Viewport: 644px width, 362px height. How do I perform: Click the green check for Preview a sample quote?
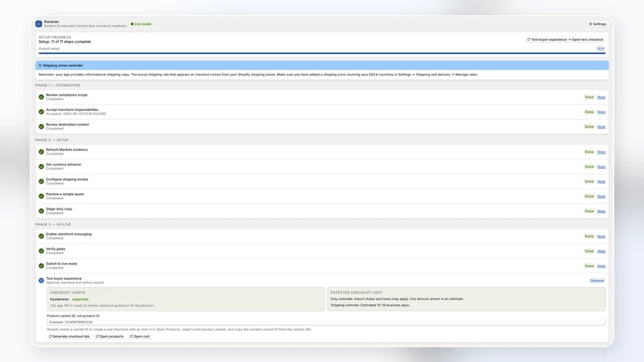tap(41, 196)
